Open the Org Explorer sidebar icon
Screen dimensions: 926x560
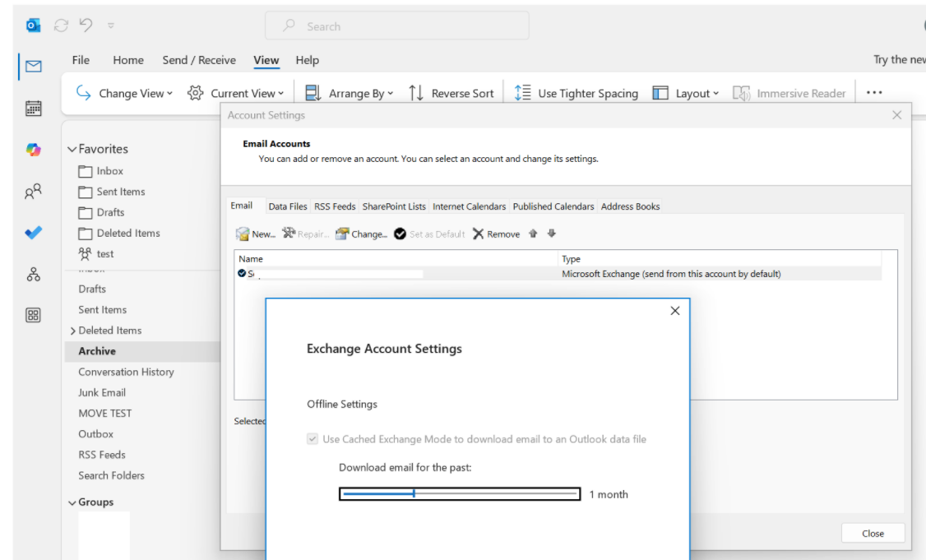(34, 274)
